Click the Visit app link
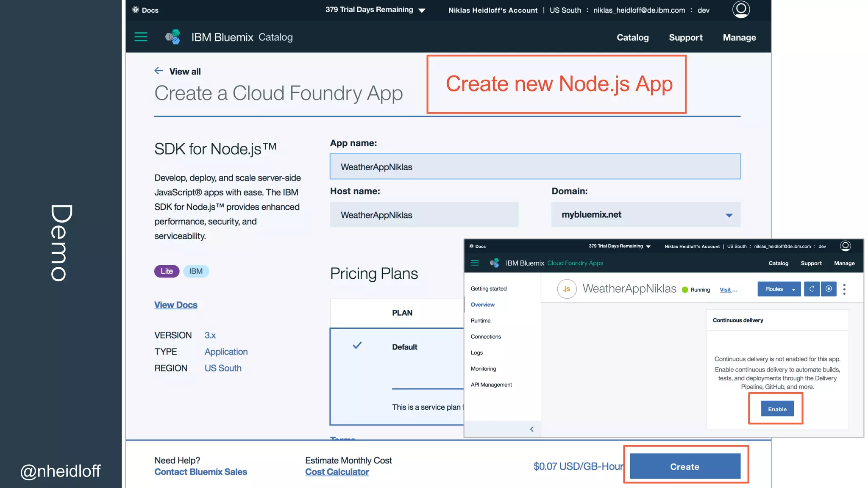 coord(728,290)
